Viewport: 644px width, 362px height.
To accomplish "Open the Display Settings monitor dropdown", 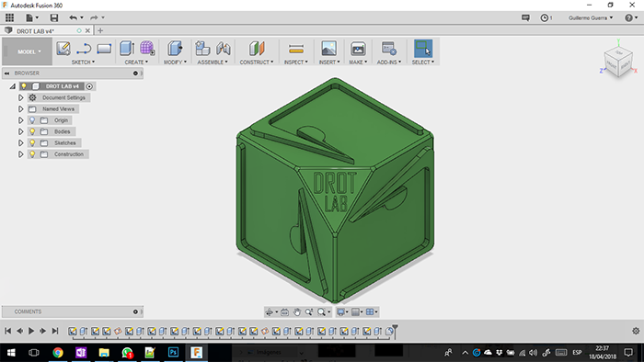I will [342, 312].
